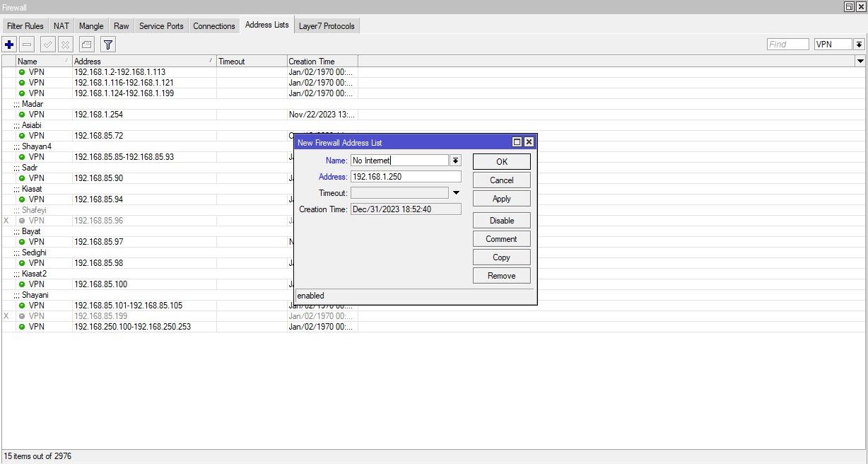Click the green status dot of 192.168.1.254

(x=22, y=115)
